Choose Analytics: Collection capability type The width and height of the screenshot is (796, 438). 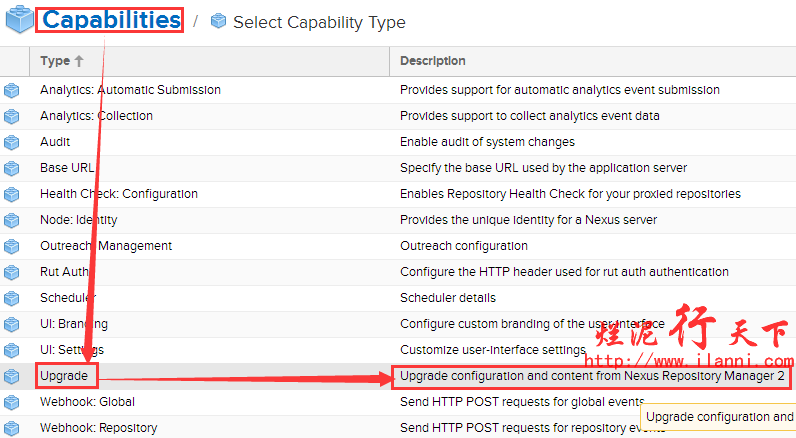(x=96, y=116)
